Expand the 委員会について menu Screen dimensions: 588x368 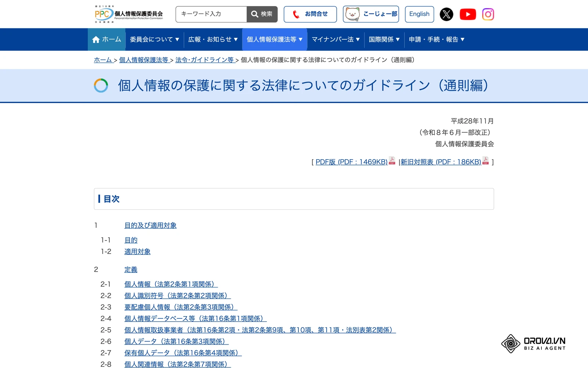coord(154,39)
